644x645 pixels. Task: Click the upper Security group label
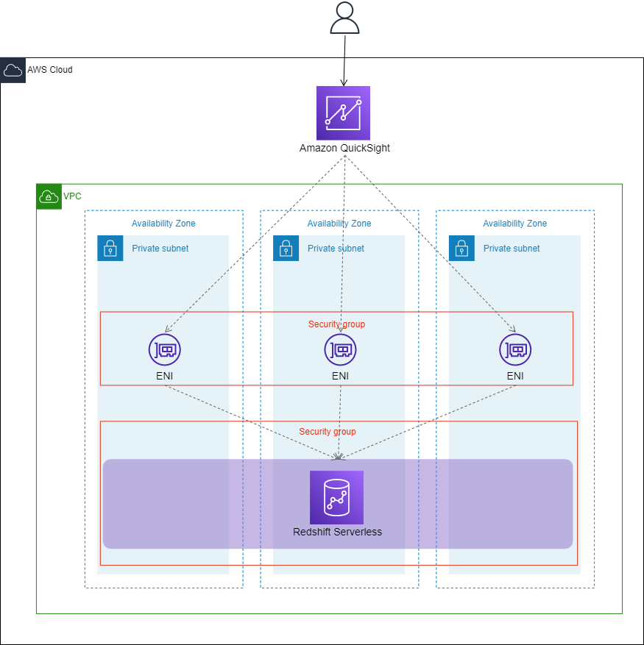tap(337, 324)
